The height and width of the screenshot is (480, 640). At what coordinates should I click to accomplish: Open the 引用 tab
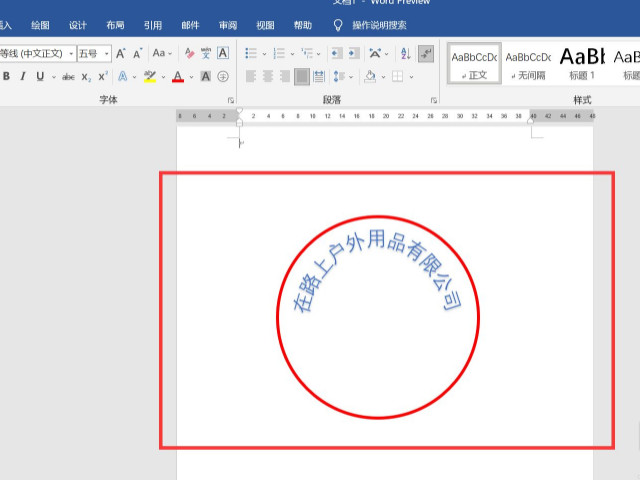[153, 25]
